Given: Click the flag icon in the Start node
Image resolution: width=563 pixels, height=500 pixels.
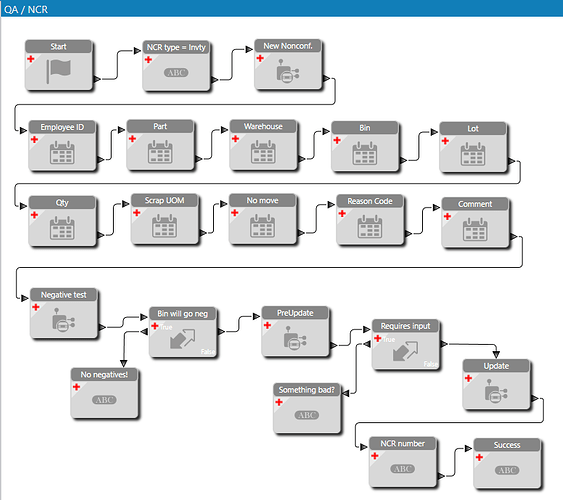Looking at the screenshot, I should (x=59, y=71).
